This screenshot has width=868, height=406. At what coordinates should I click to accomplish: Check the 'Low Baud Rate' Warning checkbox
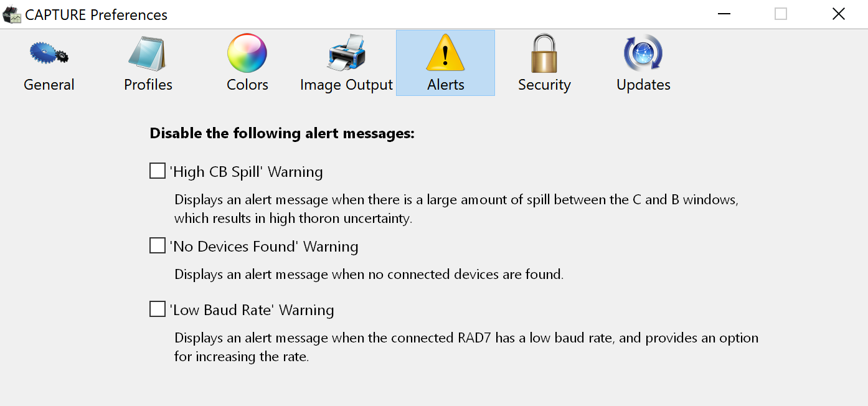tap(158, 309)
